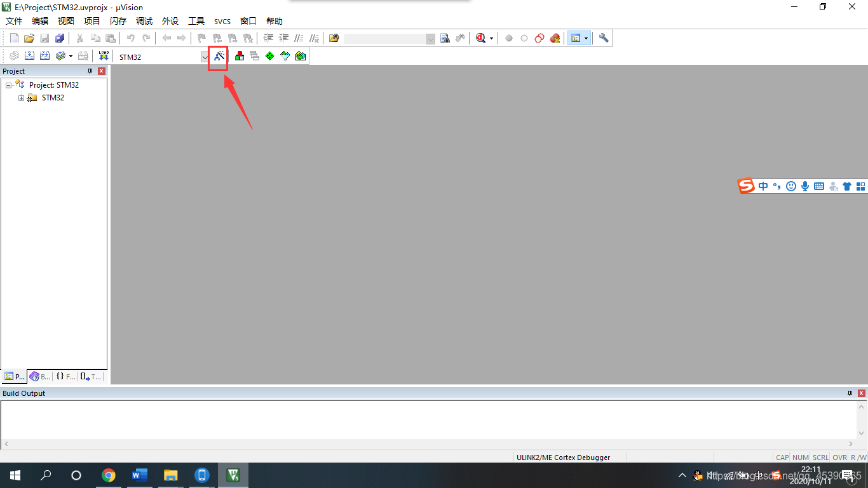Open the 调试 menu
This screenshot has height=488, width=868.
coord(144,21)
